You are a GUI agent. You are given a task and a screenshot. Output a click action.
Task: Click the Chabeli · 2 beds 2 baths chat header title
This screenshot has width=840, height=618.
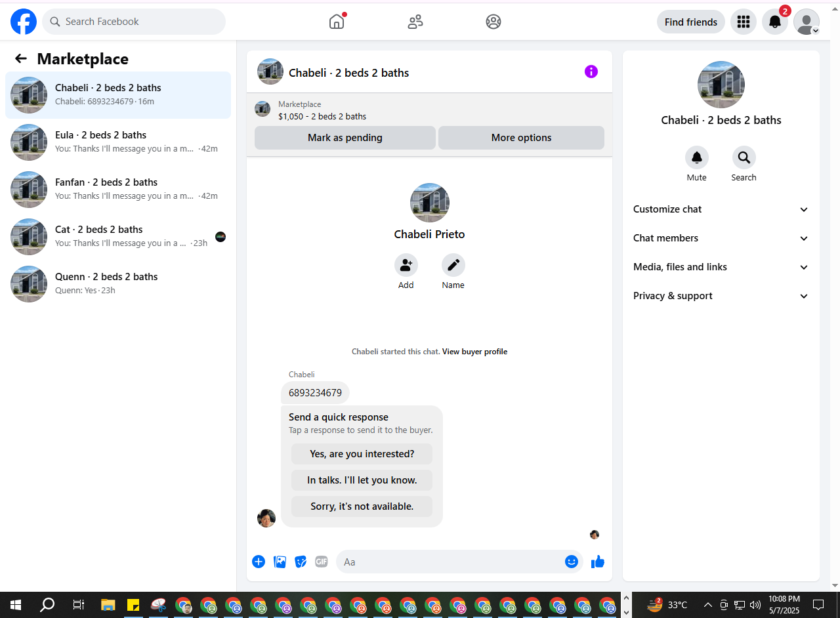tap(348, 73)
